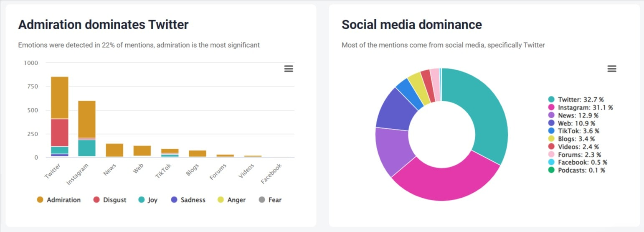
Task: Click the red Disgust segment in Twitter bar
Action: (x=60, y=133)
